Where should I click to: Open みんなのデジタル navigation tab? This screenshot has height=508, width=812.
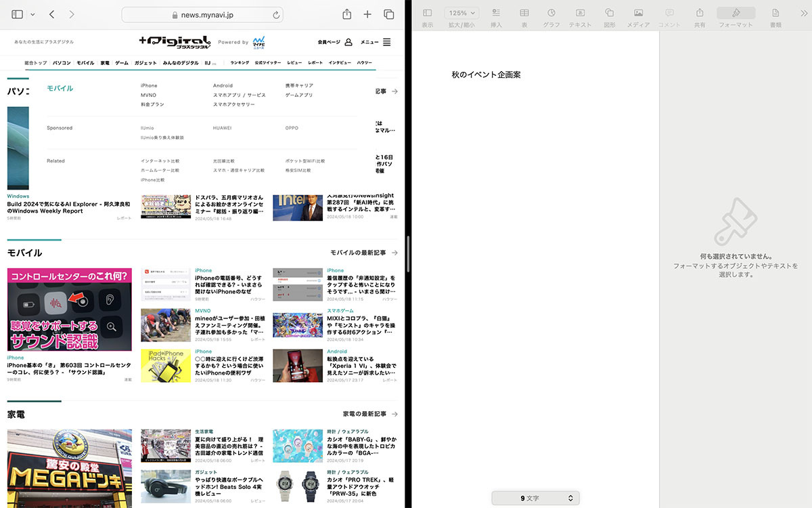pos(181,62)
